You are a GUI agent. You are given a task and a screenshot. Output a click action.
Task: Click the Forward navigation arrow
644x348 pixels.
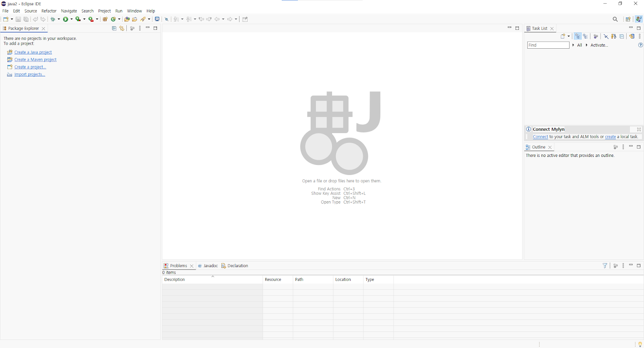click(x=229, y=19)
